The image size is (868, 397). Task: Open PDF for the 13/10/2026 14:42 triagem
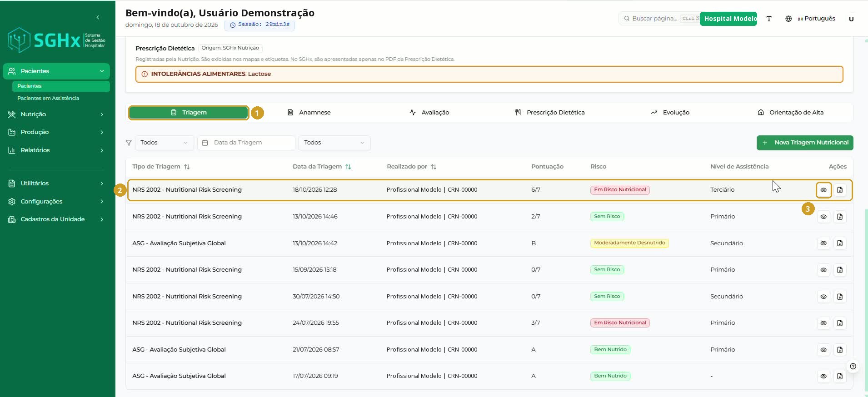coord(840,243)
